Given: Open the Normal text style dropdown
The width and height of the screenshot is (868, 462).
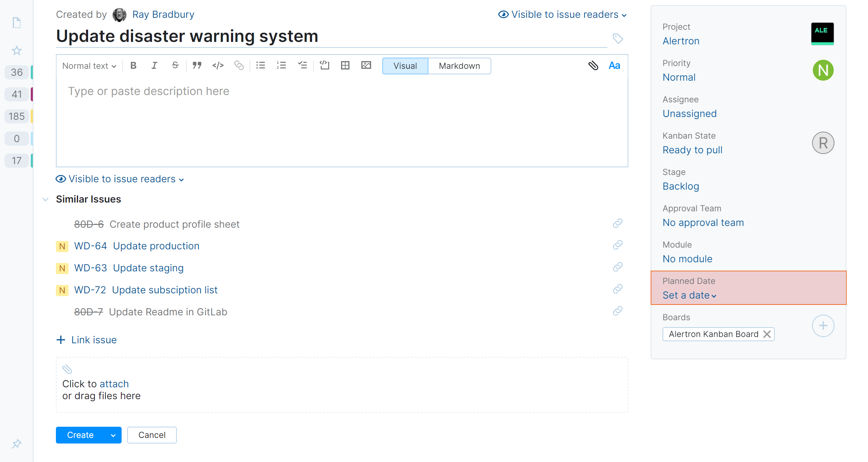Looking at the screenshot, I should click(x=89, y=66).
